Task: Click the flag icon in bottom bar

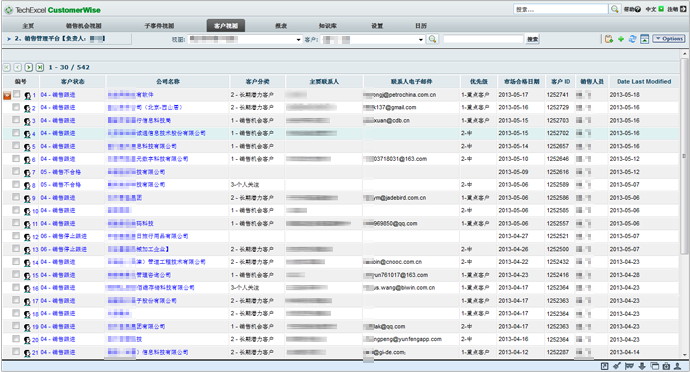Action: tap(629, 366)
